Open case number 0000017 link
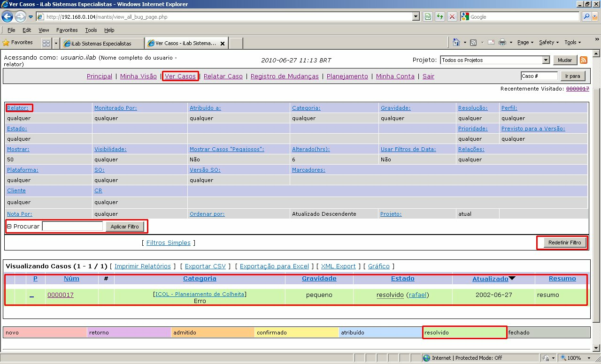The image size is (601, 364). (61, 295)
